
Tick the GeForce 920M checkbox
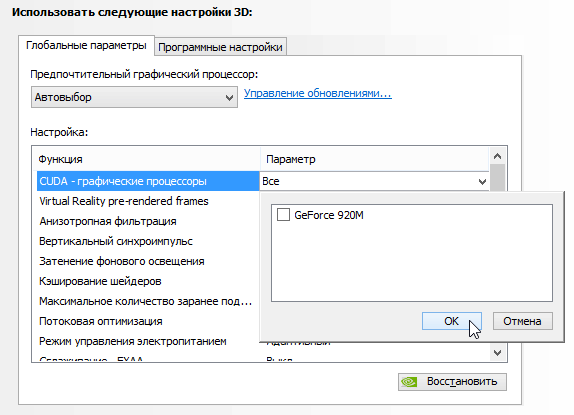tap(283, 215)
